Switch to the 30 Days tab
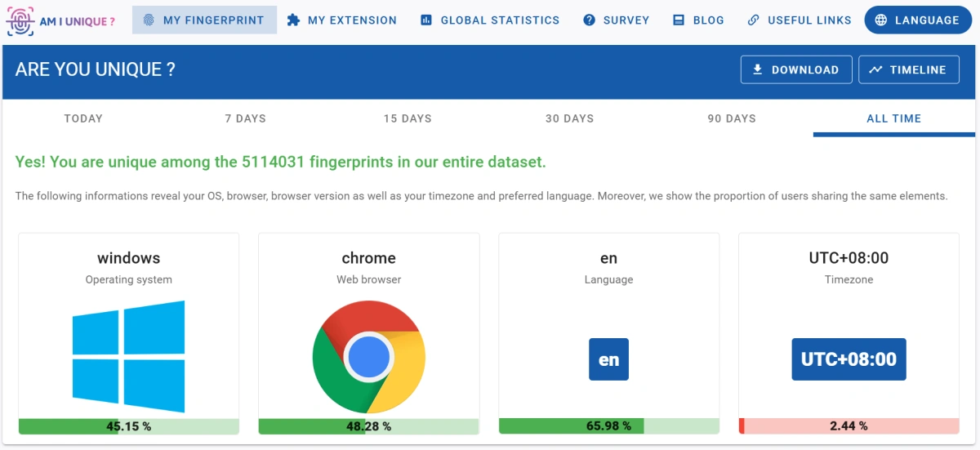Screen dimensions: 980x450 tap(569, 118)
